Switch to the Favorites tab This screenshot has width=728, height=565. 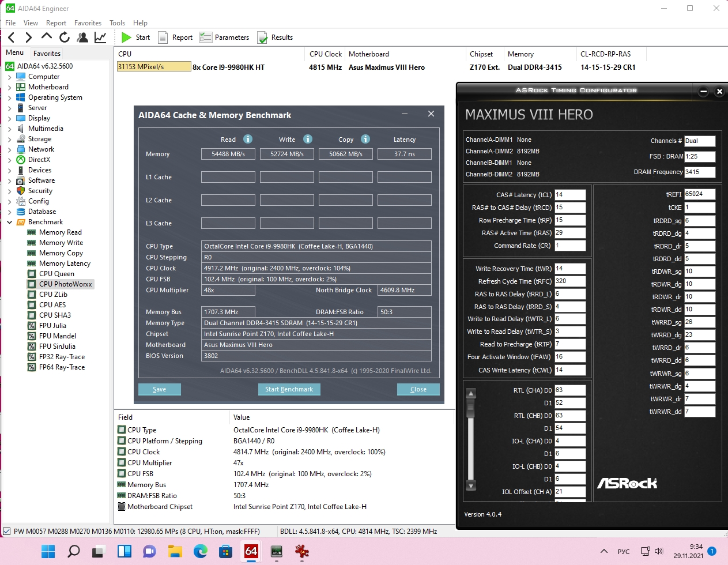pyautogui.click(x=47, y=53)
